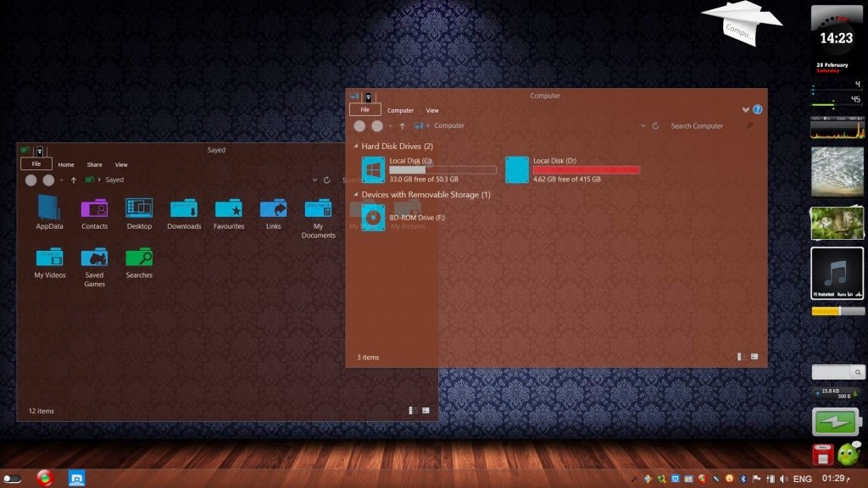Click the Forward button in Computer window
Viewport: 868px width, 488px height.
377,126
